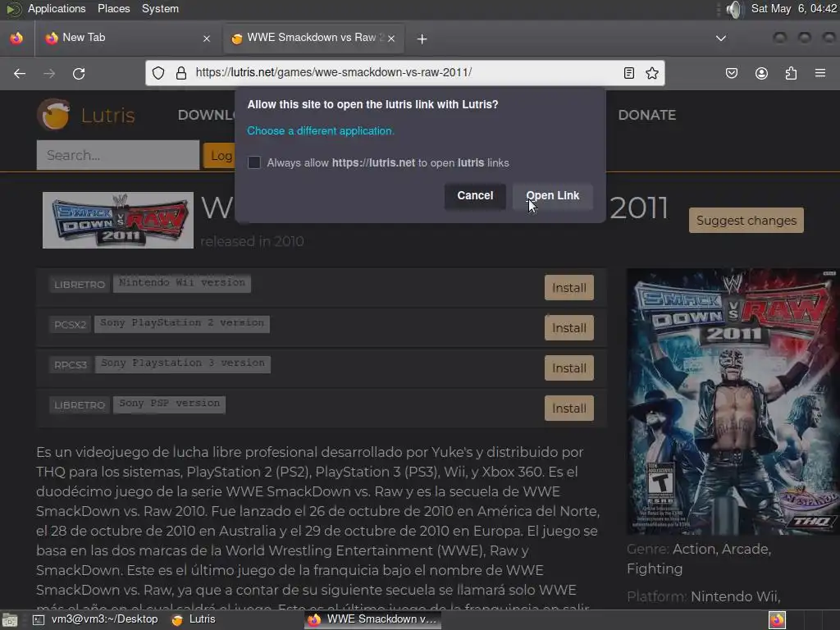This screenshot has width=840, height=630.
Task: Open the System menu
Action: pos(160,8)
